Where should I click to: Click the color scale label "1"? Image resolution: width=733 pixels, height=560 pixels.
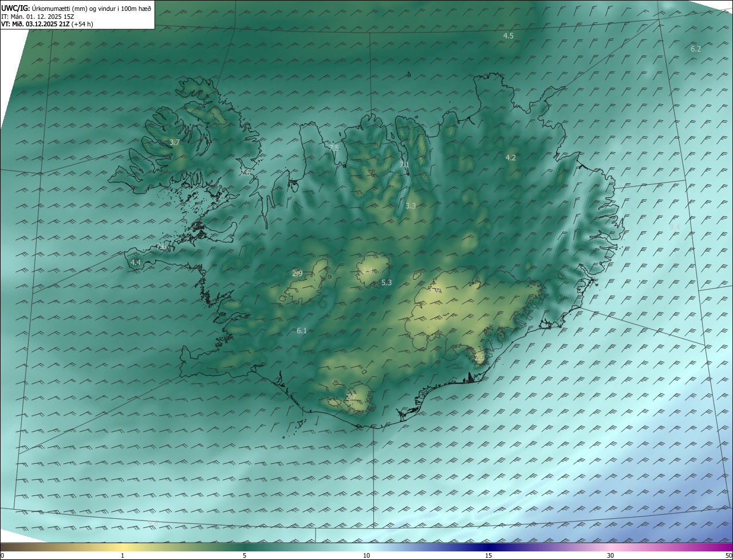(x=123, y=555)
